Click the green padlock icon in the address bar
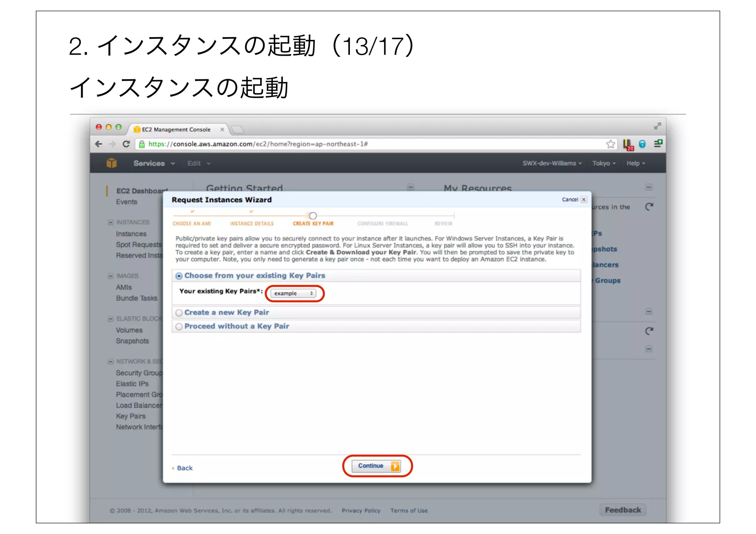 pos(142,144)
